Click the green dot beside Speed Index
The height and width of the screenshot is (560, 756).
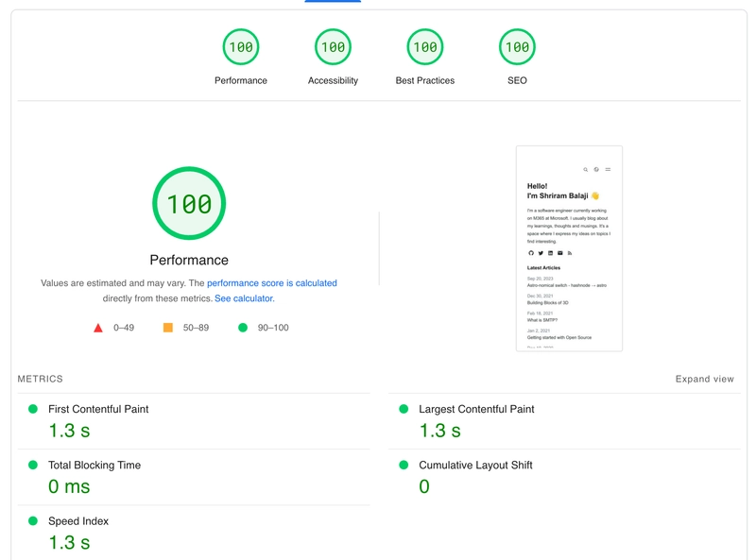tap(33, 521)
